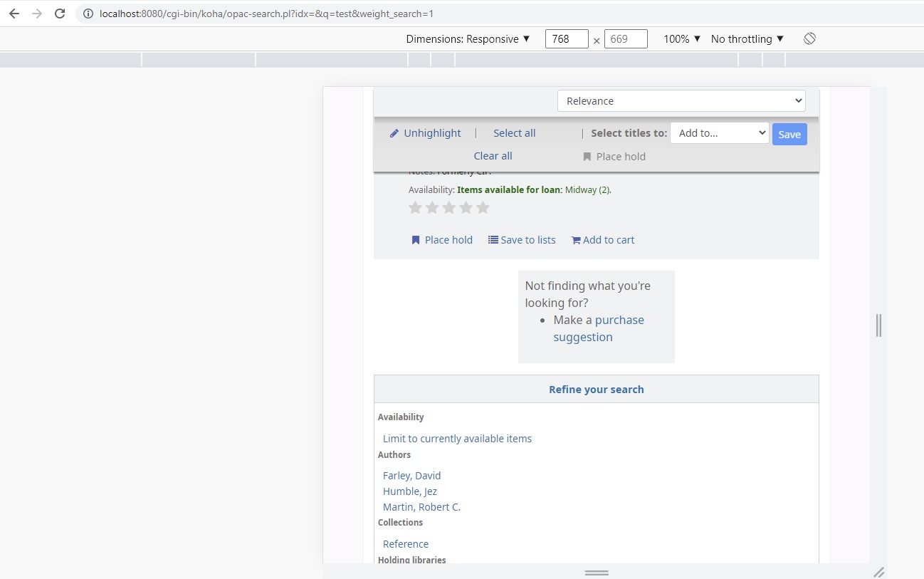This screenshot has height=579, width=924.
Task: Open the Relevance sort dropdown
Action: pyautogui.click(x=681, y=101)
